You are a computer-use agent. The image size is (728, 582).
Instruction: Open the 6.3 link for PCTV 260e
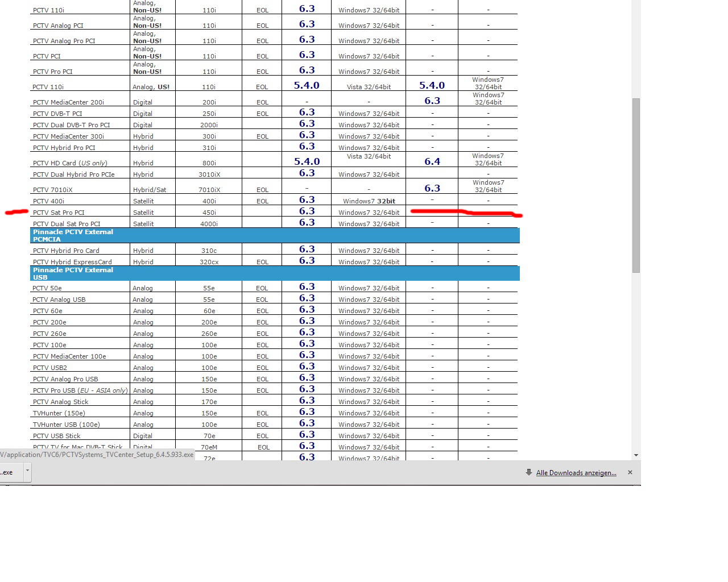307,332
